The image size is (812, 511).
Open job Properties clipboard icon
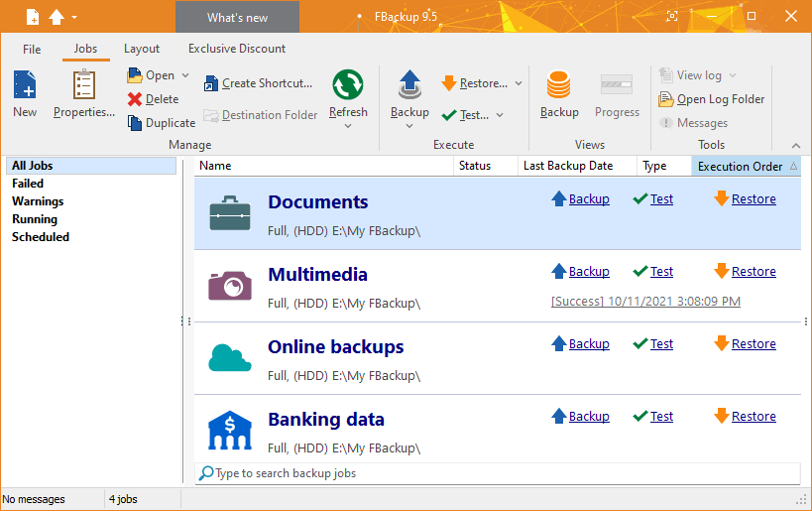tap(84, 85)
